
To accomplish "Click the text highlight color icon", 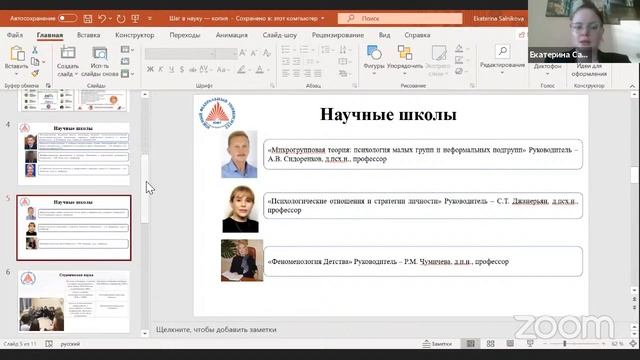I will point(242,70).
